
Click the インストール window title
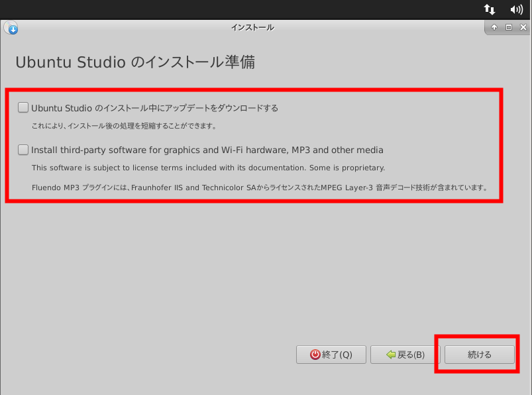(x=253, y=27)
